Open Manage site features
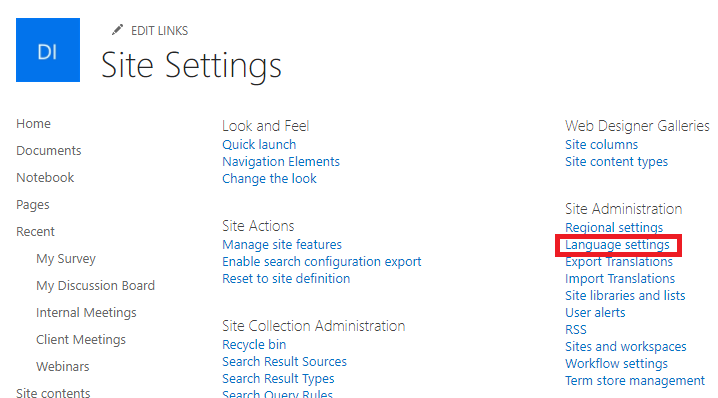 [x=282, y=245]
